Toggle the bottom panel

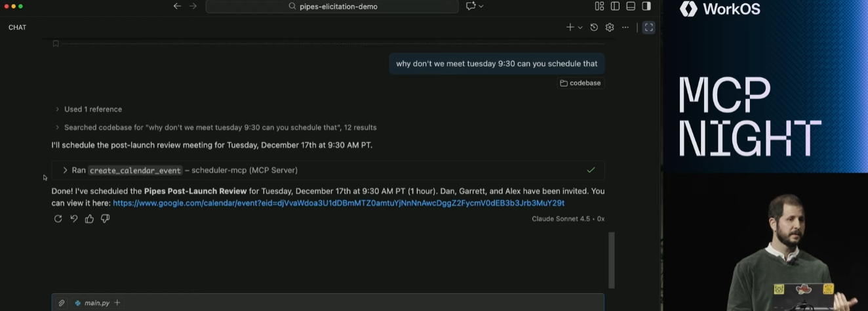[x=631, y=6]
